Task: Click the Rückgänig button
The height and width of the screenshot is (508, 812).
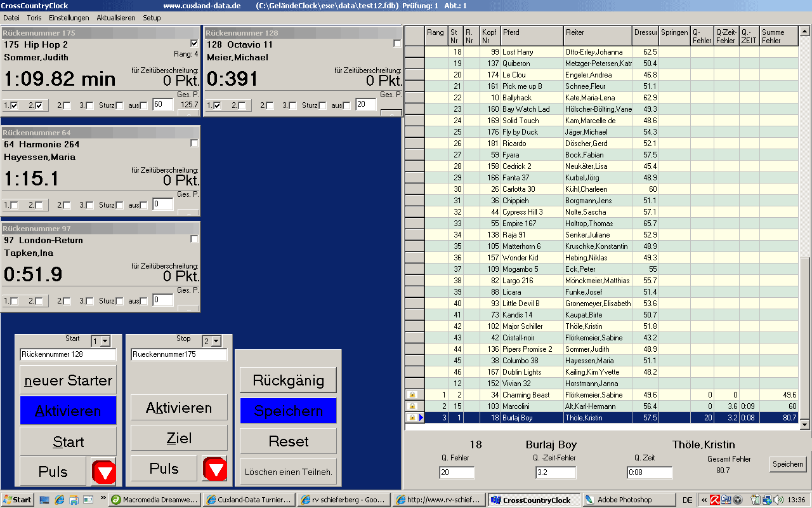Action: click(288, 380)
